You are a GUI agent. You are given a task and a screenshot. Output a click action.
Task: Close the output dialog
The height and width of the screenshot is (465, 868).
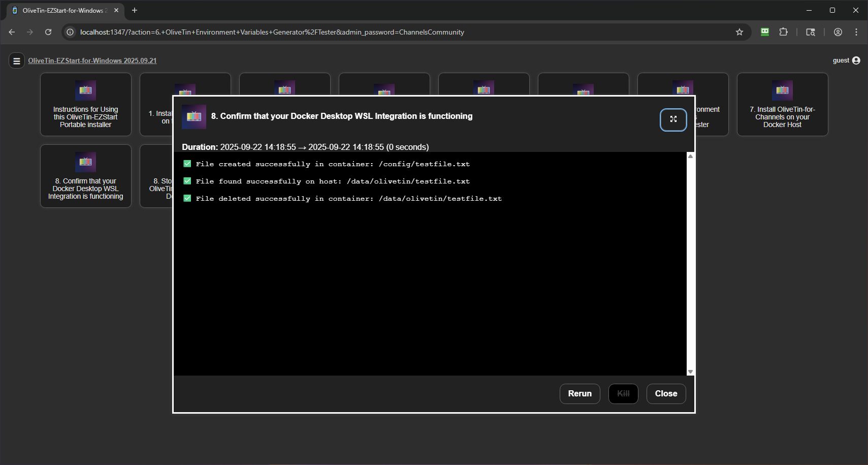tap(665, 393)
